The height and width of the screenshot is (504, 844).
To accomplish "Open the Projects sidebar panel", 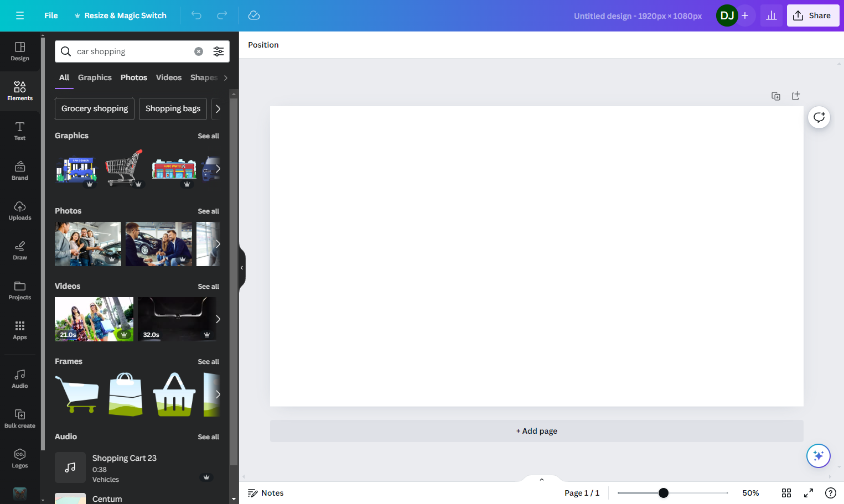I will click(20, 290).
